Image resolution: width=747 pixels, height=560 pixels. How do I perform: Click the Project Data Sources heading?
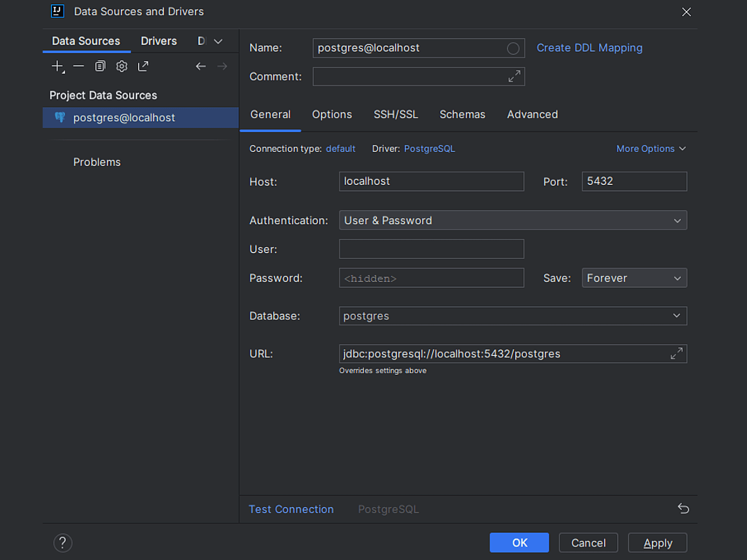(103, 95)
